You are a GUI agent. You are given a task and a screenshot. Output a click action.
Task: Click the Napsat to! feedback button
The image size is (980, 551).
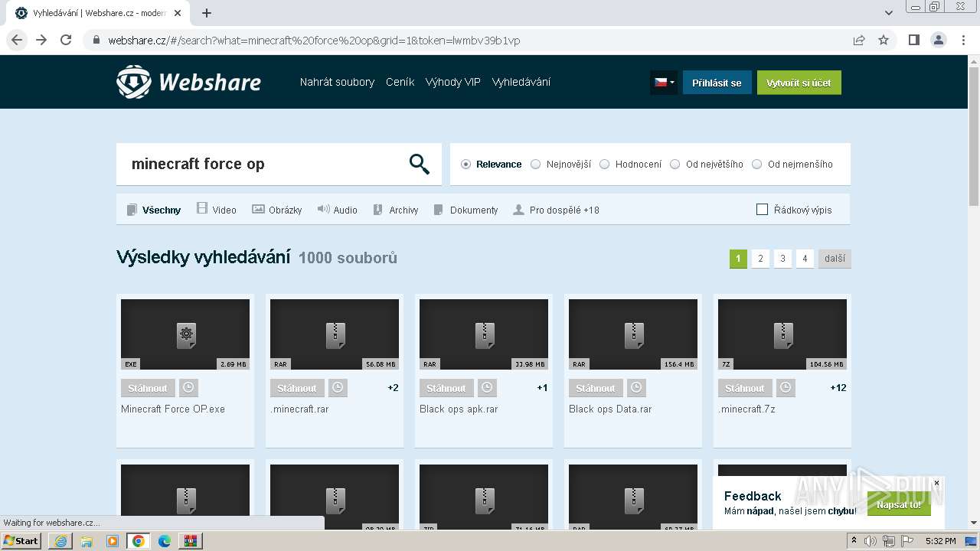[899, 504]
